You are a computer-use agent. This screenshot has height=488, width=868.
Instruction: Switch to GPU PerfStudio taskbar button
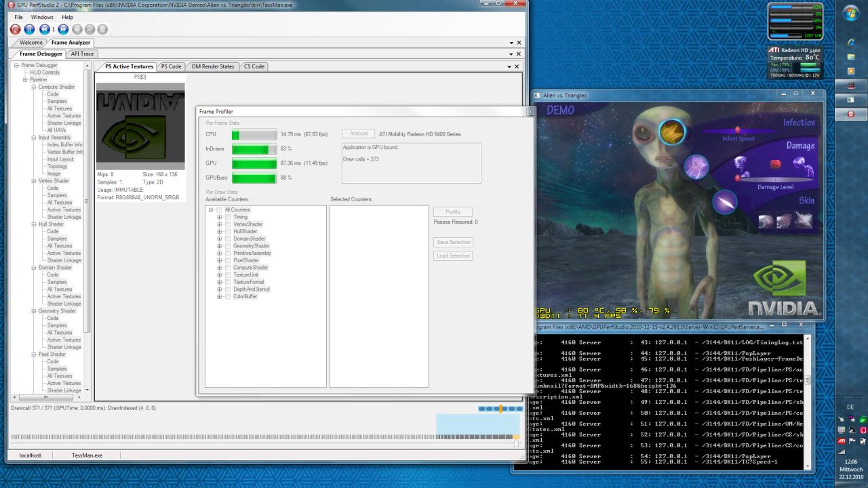point(850,115)
